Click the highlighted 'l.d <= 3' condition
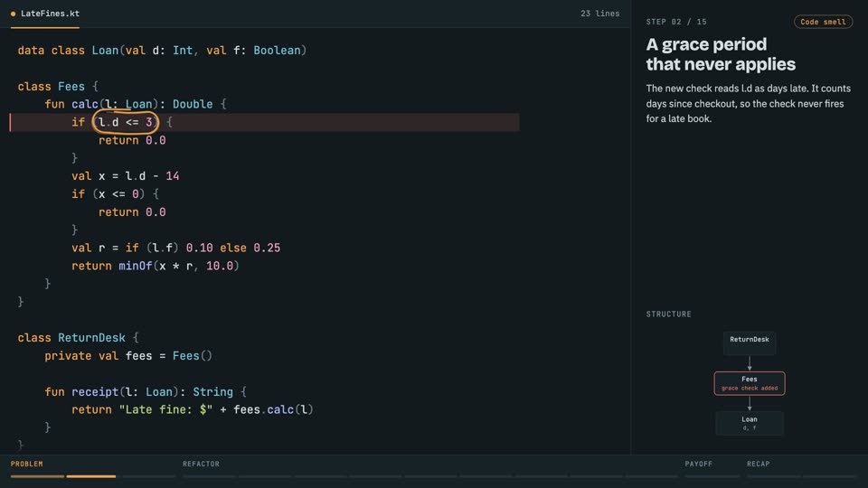868x488 pixels. pyautogui.click(x=126, y=122)
